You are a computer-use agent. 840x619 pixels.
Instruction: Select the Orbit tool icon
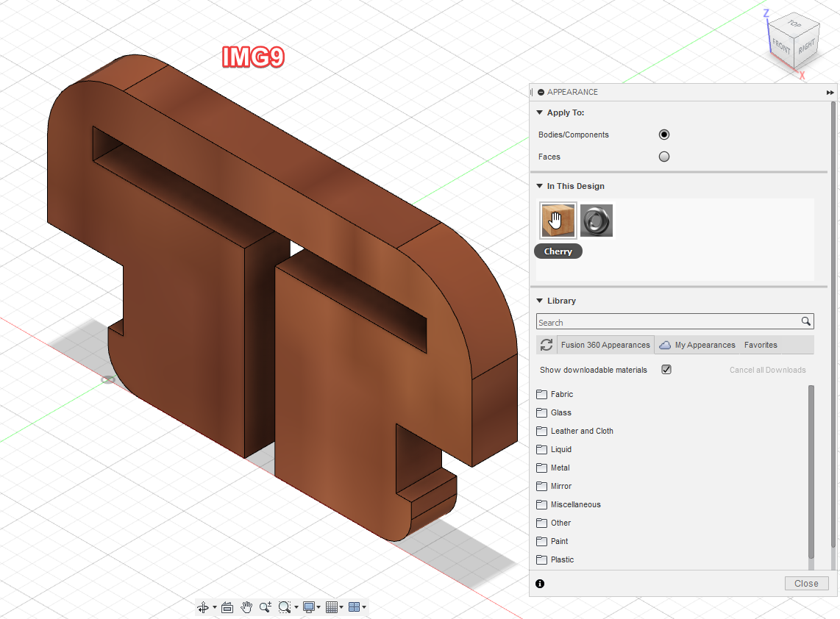pos(202,607)
